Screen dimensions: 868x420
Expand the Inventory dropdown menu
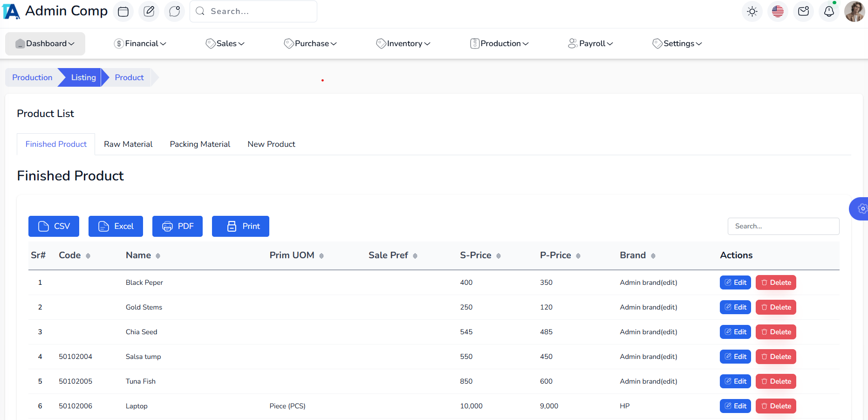(x=403, y=44)
